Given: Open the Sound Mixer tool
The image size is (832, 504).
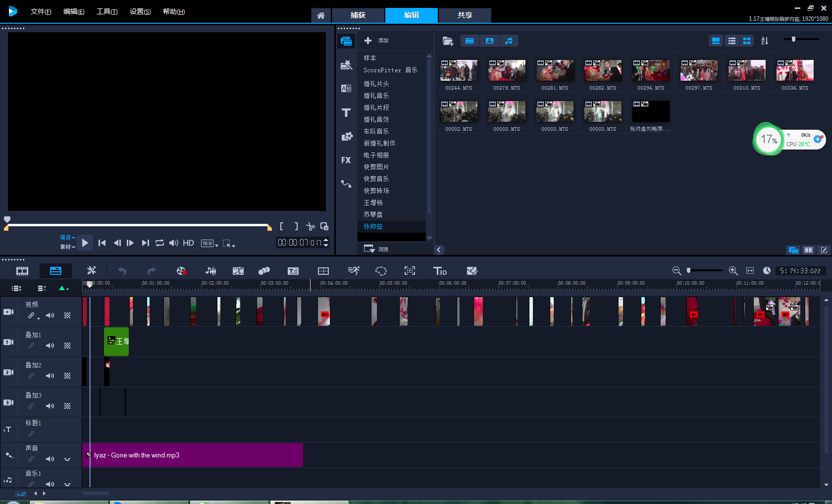Looking at the screenshot, I should 210,271.
